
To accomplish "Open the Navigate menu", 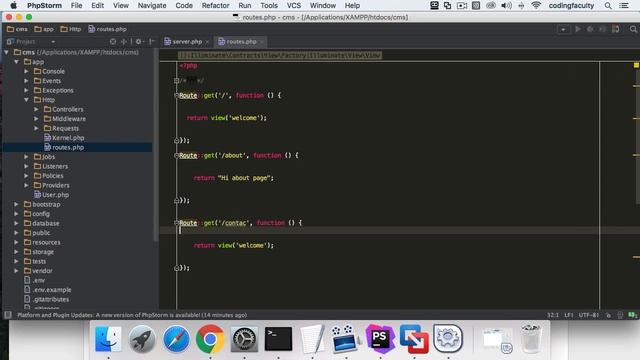I will 152,5.
